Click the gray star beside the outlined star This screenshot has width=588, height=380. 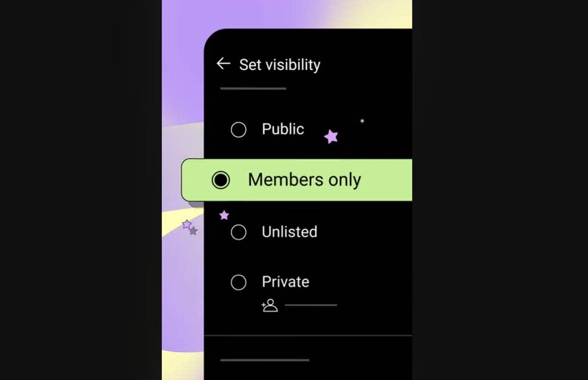click(194, 231)
